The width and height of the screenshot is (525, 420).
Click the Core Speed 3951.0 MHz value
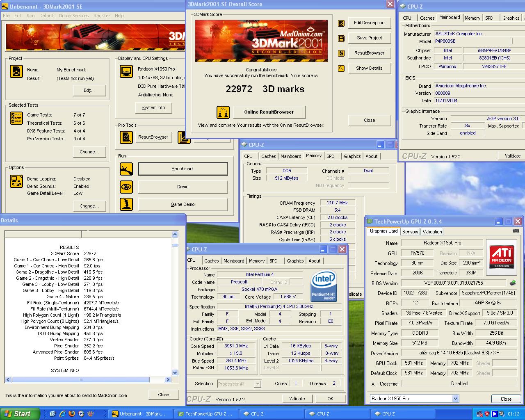coord(236,346)
